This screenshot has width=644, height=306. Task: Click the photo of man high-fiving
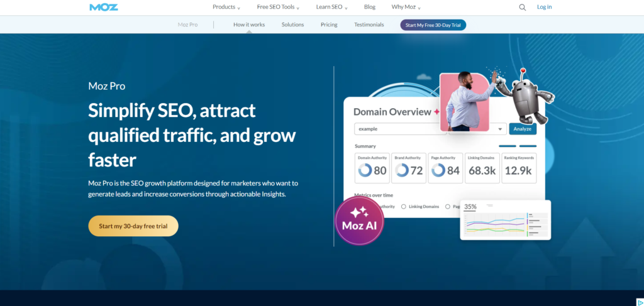(464, 102)
